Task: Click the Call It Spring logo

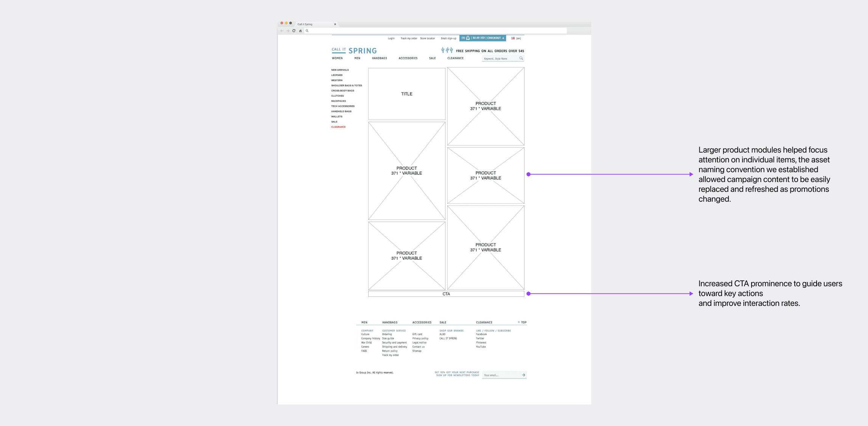Action: [x=354, y=51]
